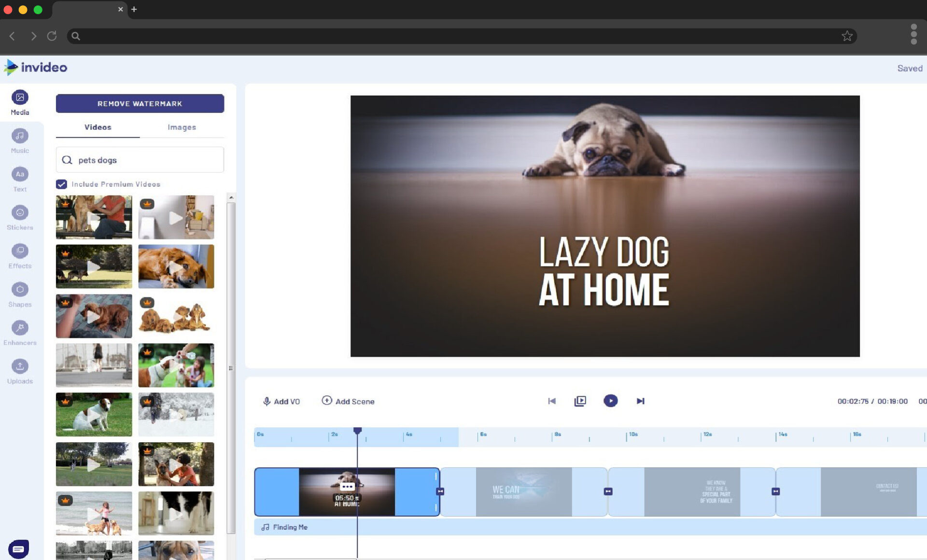Screen dimensions: 927x560
Task: Select thumbnail of three puppies on white
Action: coord(176,316)
